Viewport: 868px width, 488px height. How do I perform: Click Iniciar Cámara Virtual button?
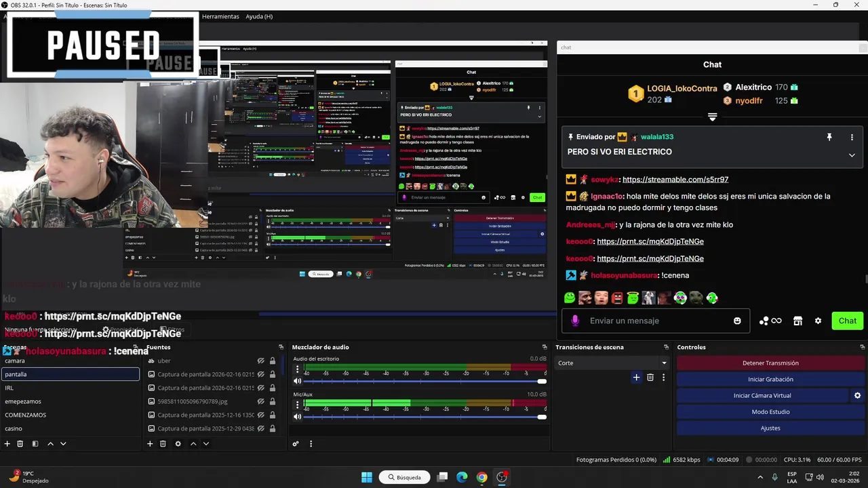pos(762,395)
